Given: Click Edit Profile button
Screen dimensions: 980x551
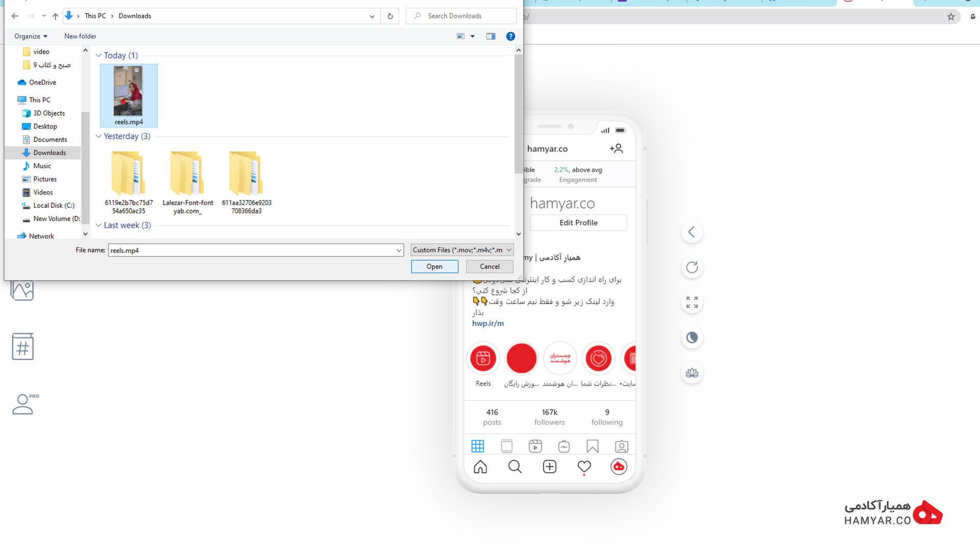Looking at the screenshot, I should (578, 222).
